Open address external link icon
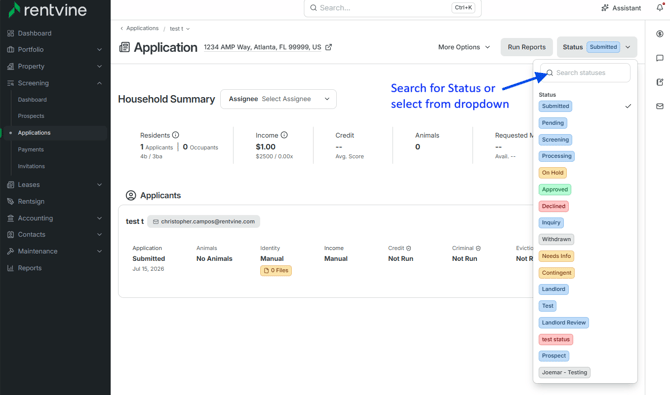 pos(328,47)
